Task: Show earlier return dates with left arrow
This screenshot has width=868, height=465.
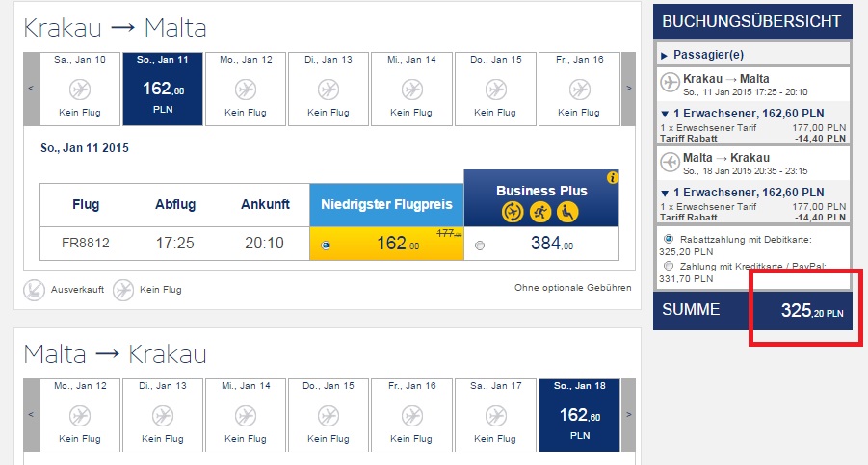Action: point(32,415)
